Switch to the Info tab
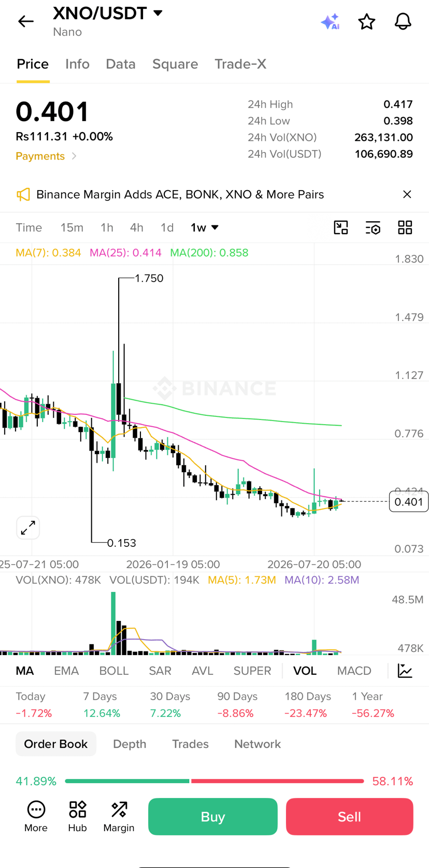 click(x=77, y=64)
